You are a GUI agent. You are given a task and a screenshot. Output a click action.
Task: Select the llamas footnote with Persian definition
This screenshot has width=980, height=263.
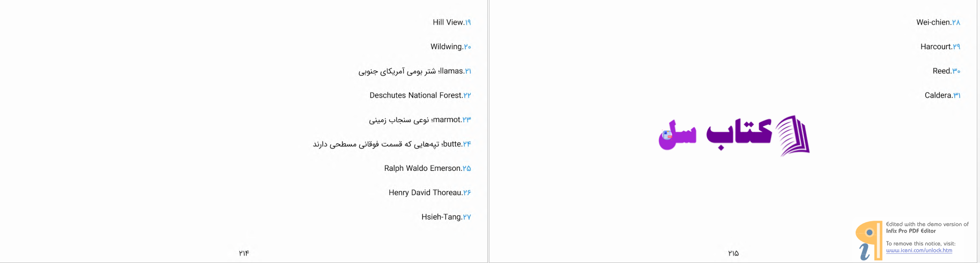(x=415, y=71)
